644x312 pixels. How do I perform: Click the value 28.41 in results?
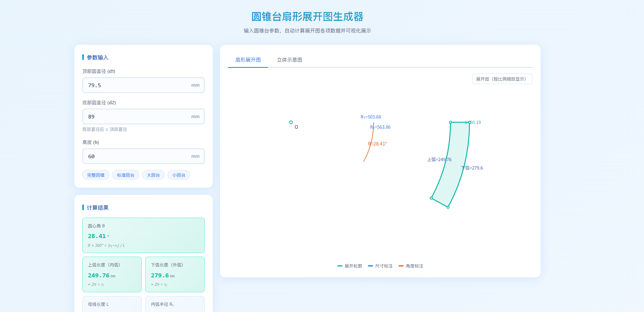point(97,236)
